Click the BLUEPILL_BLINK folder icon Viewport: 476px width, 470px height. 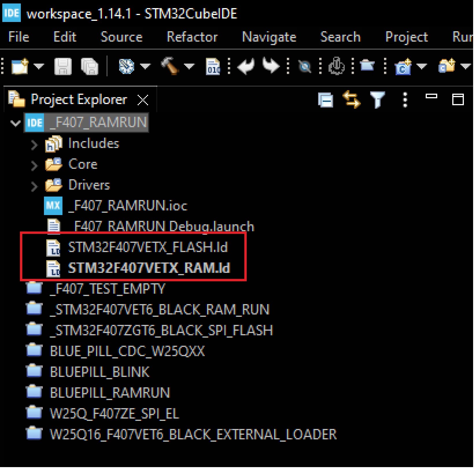(34, 371)
